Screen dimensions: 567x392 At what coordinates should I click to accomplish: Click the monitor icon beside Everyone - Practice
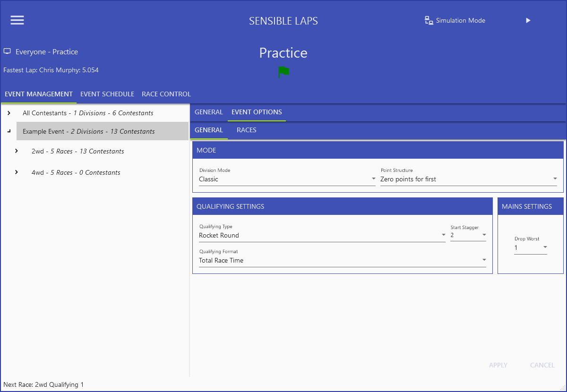click(7, 51)
